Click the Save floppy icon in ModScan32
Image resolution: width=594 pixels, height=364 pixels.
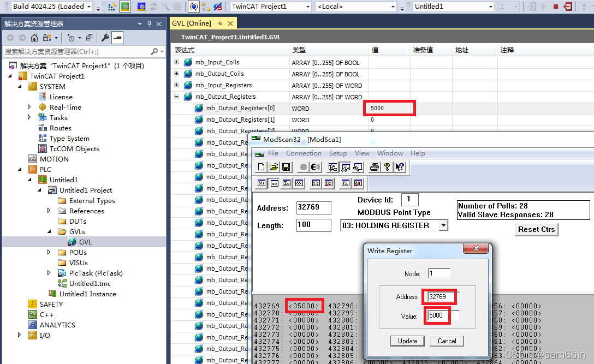(x=287, y=166)
